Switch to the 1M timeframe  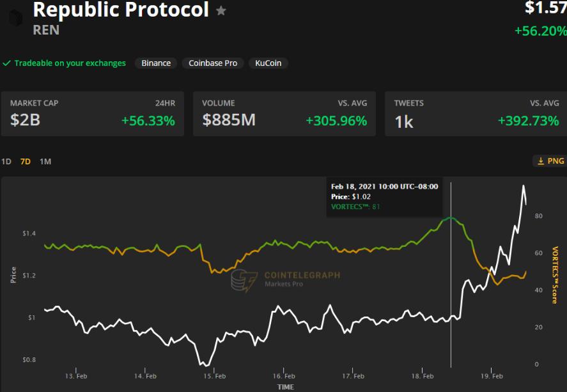45,162
